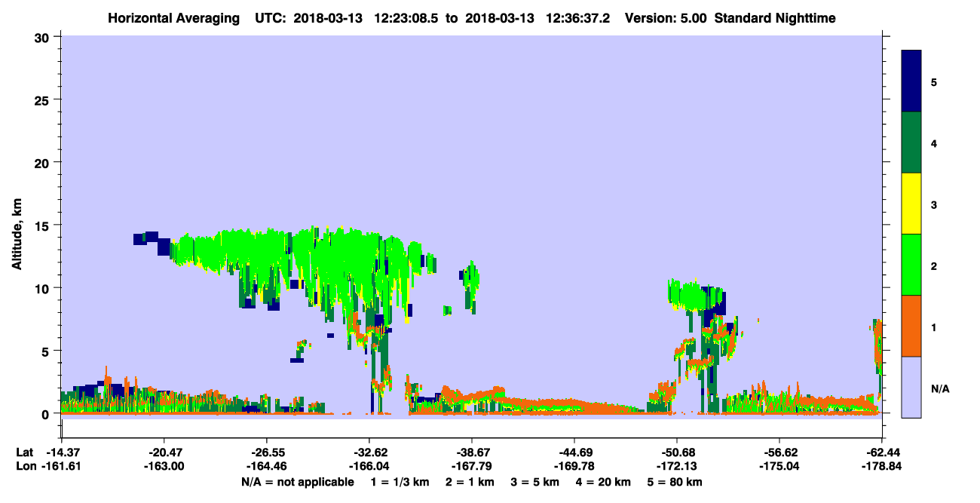Viewport: 980px width, 503px height.
Task: Click the colorbar label '4'
Action: (x=934, y=143)
